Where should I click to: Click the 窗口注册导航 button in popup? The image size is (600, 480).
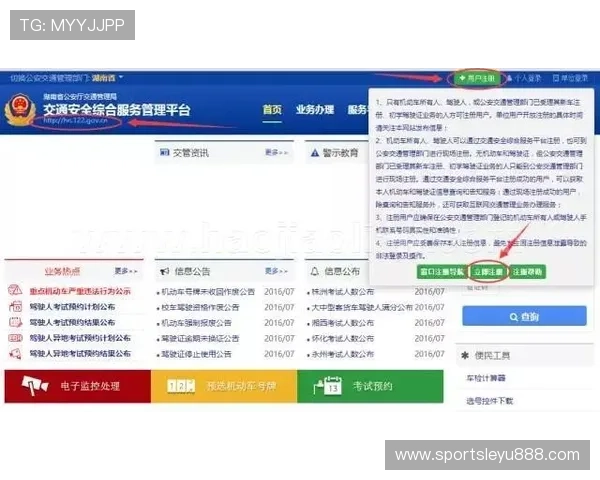point(442,272)
